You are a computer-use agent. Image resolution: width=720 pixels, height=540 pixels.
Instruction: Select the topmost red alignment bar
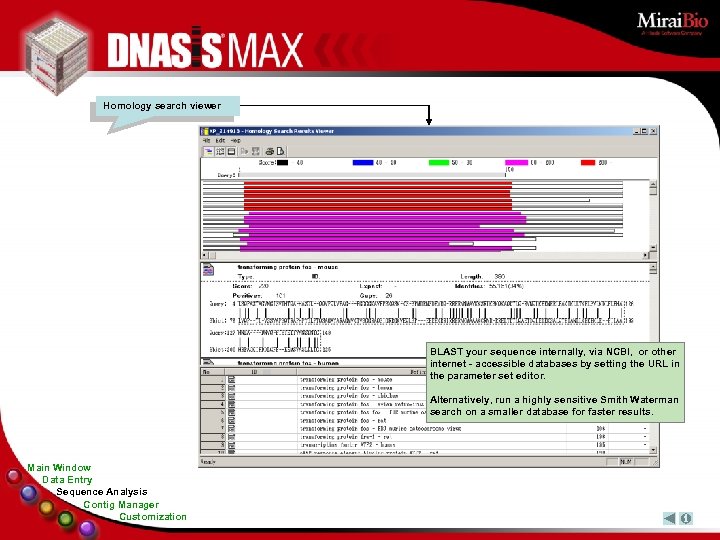(x=377, y=184)
